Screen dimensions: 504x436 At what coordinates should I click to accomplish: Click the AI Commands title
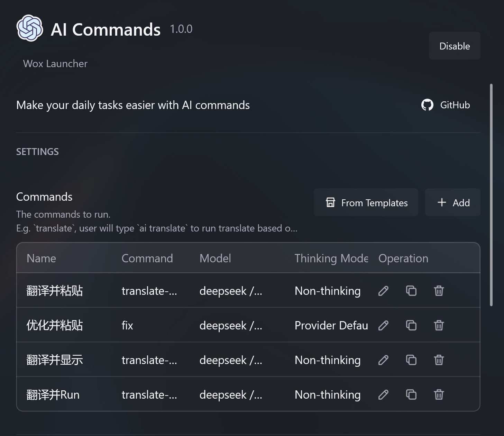[106, 29]
